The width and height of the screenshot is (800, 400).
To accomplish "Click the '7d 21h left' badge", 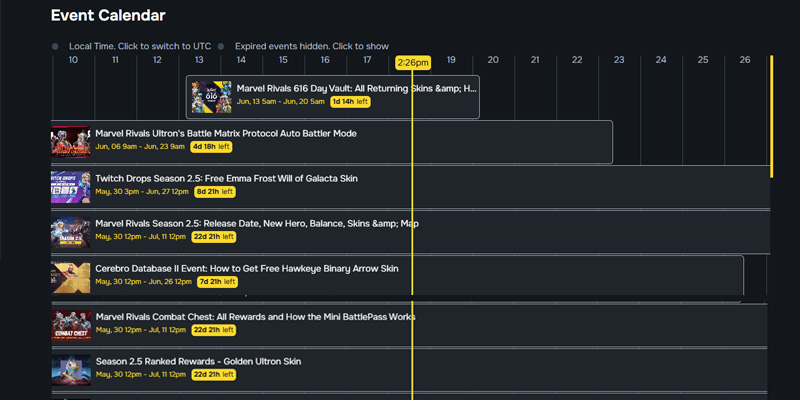I will 217,282.
